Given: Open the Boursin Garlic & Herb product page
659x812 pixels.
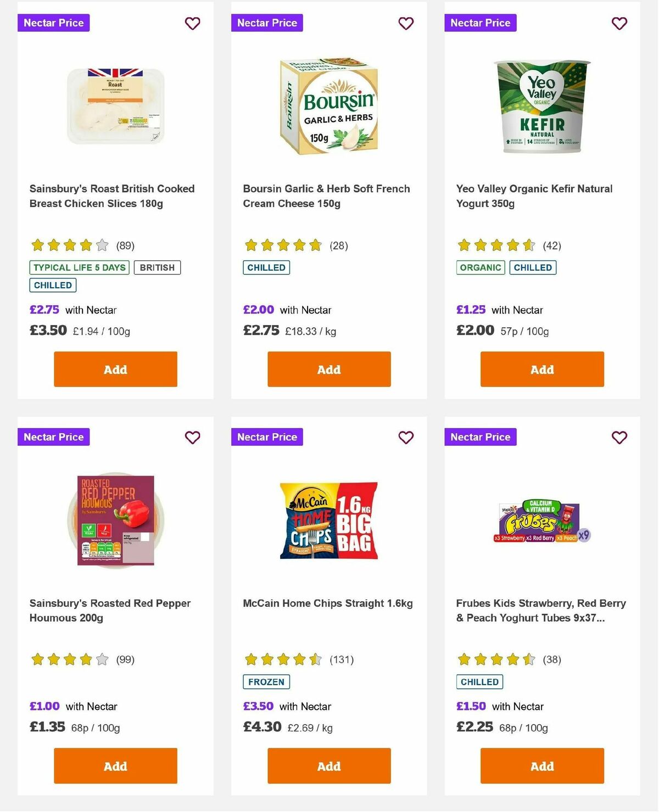Looking at the screenshot, I should [326, 195].
